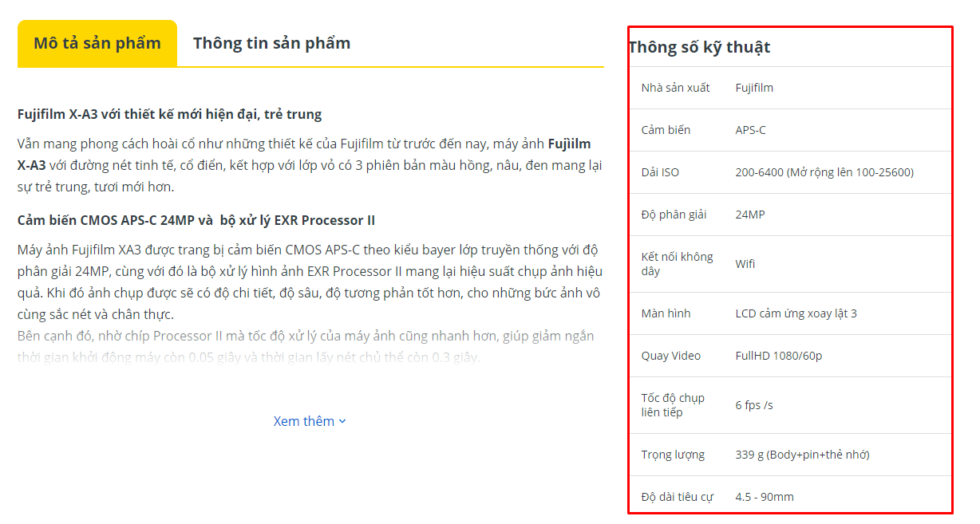
Task: Click the "Wifi" connectivity value
Action: (x=745, y=264)
